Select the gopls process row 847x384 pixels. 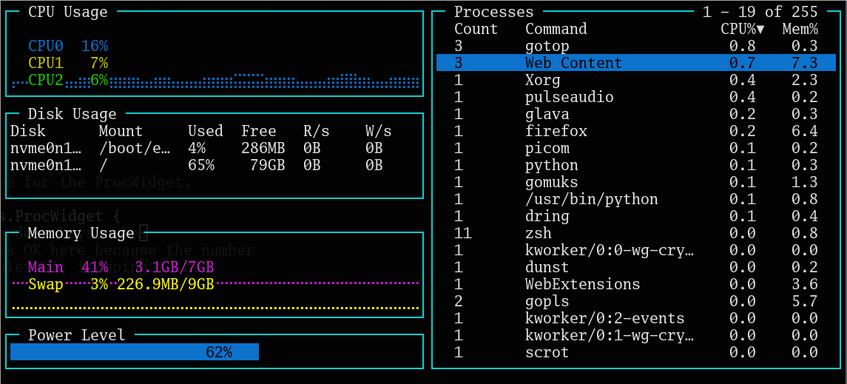tap(636, 301)
